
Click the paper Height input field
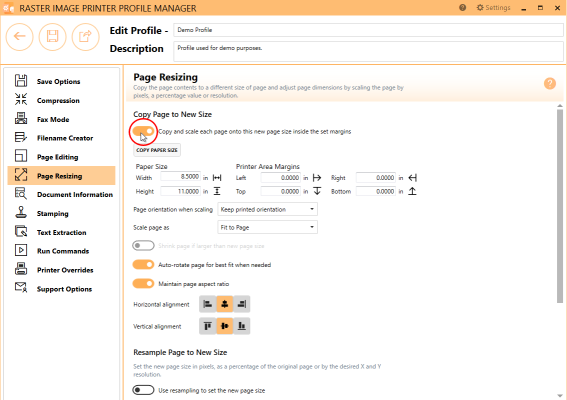point(180,191)
